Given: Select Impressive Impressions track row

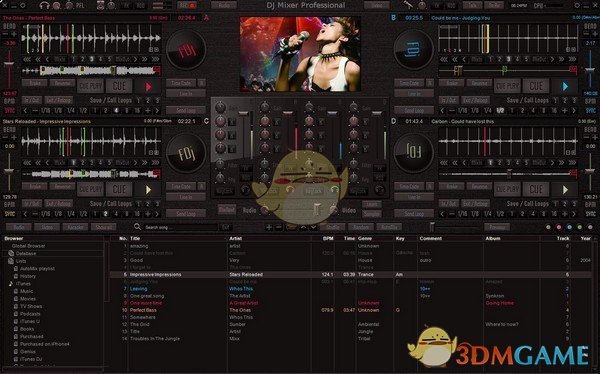Looking at the screenshot, I should (350, 274).
